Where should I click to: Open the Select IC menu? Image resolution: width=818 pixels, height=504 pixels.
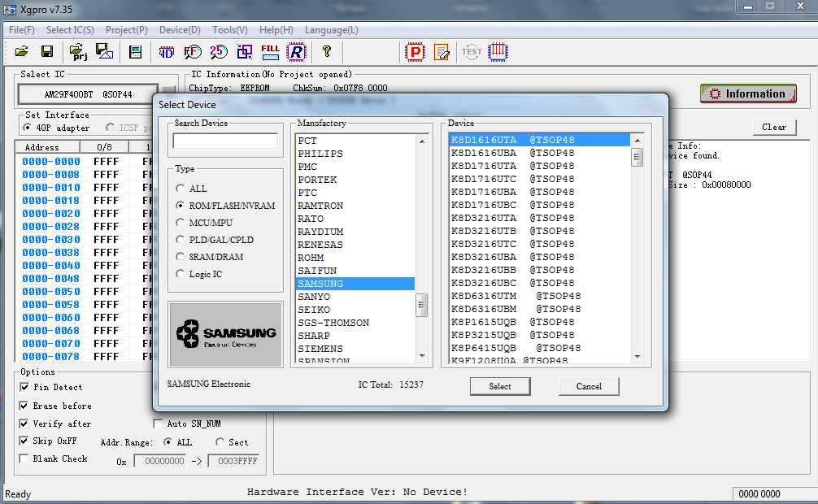[x=70, y=30]
